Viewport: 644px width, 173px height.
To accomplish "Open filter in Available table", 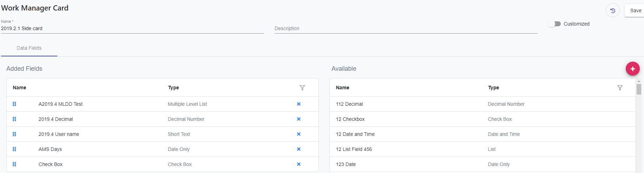I will pos(620,88).
